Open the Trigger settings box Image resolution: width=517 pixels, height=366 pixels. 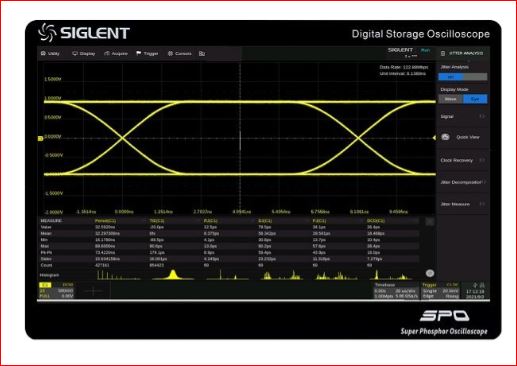point(440,290)
